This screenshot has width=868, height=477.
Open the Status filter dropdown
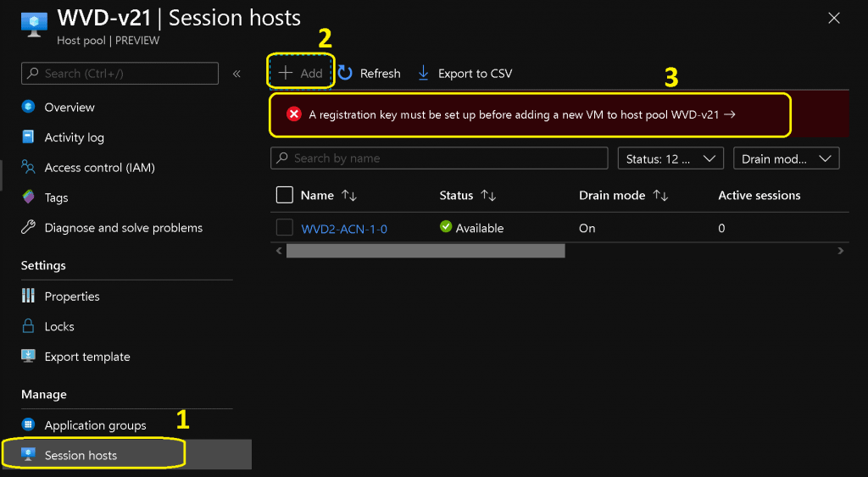coord(671,158)
